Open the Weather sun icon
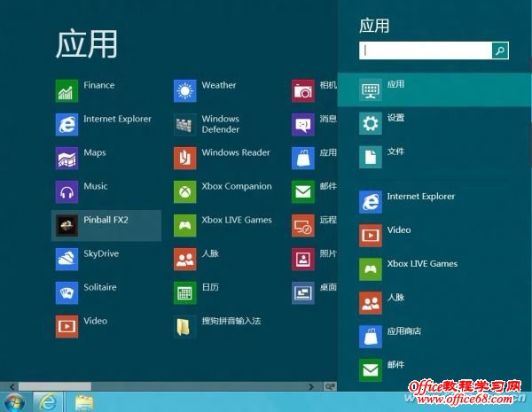Viewport: 532px width, 412px height. pos(185,91)
